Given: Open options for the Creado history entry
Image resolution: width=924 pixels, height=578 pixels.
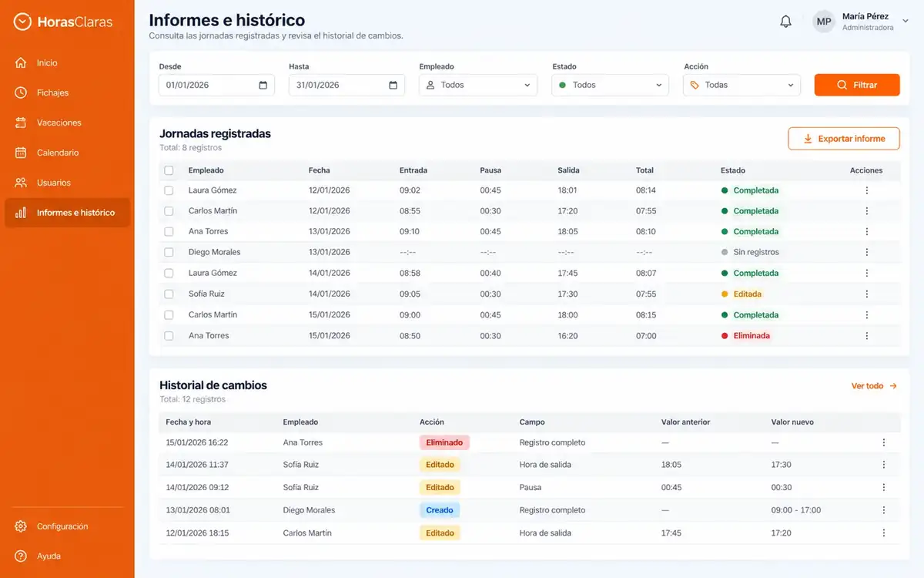Looking at the screenshot, I should pyautogui.click(x=884, y=510).
